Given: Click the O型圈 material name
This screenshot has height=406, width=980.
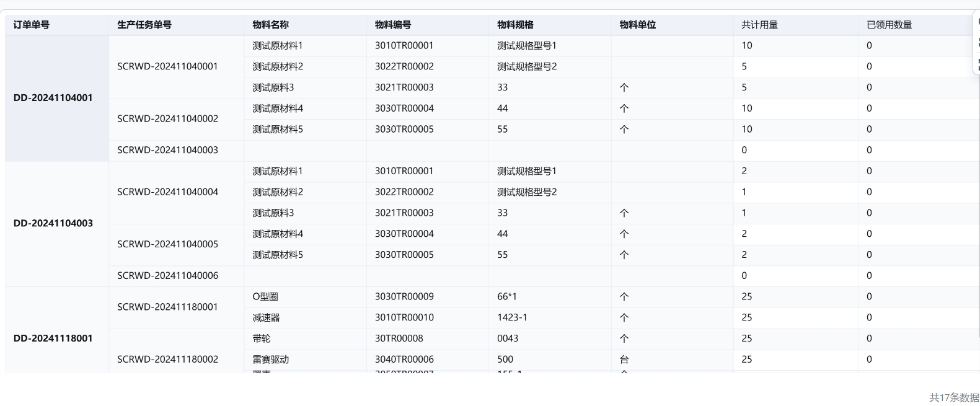Looking at the screenshot, I should [265, 297].
